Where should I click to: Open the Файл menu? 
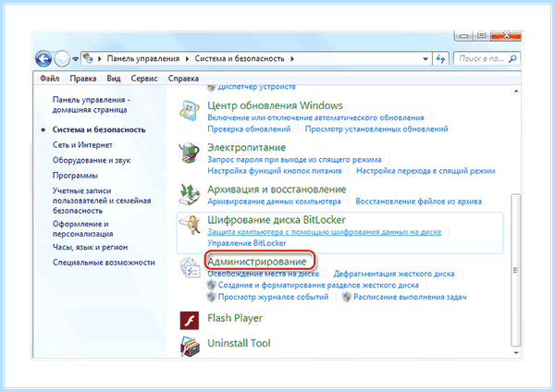click(50, 79)
